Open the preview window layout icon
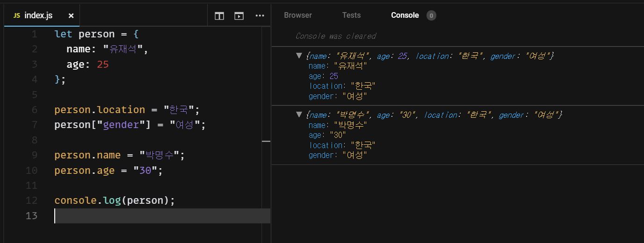The height and width of the screenshot is (243, 644). pyautogui.click(x=239, y=16)
